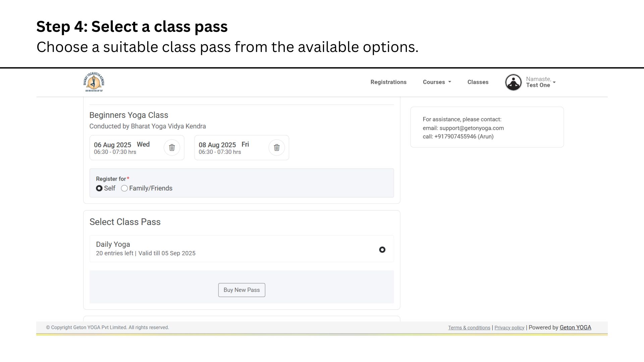This screenshot has height=362, width=644.
Task: Click the caret arrow beside Test One
Action: pyautogui.click(x=554, y=82)
